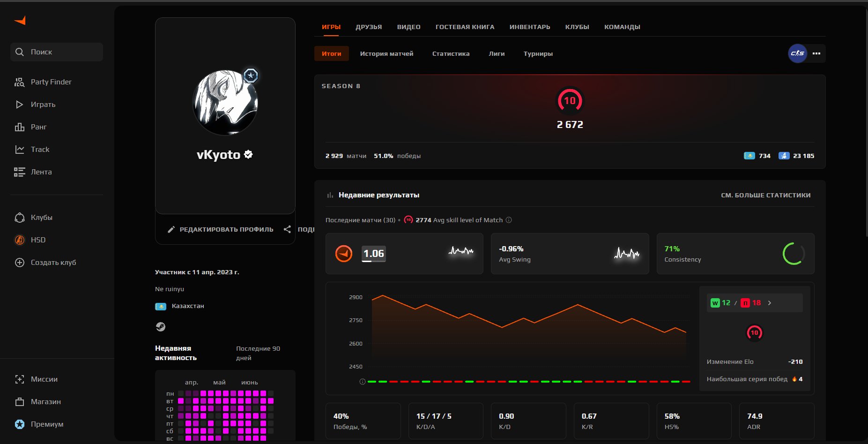The width and height of the screenshot is (868, 444).
Task: Click the premium star badge on avatar
Action: coord(251,75)
